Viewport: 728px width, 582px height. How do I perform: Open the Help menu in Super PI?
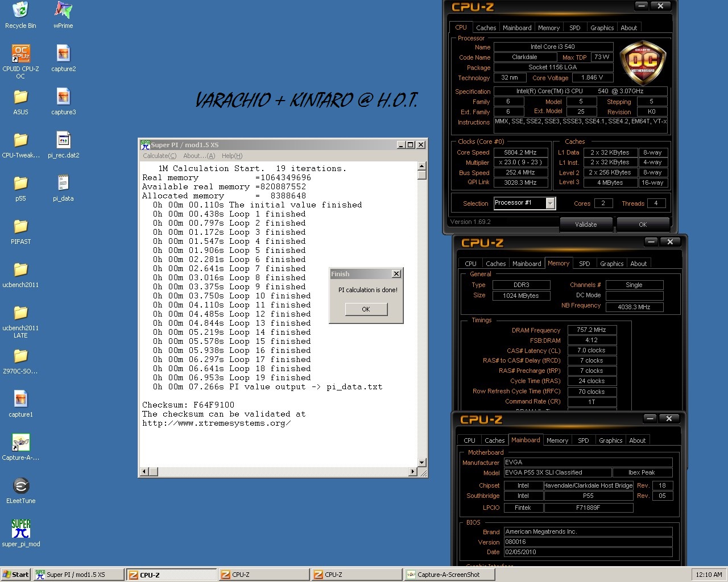pos(232,156)
